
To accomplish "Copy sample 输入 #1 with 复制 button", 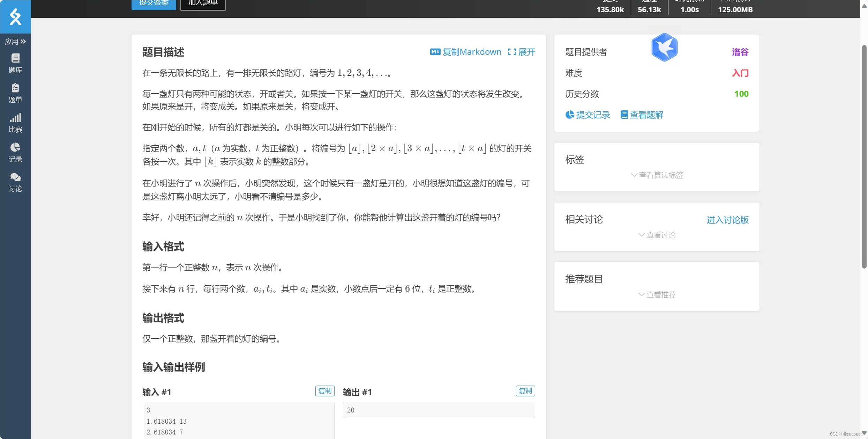I will pos(324,391).
